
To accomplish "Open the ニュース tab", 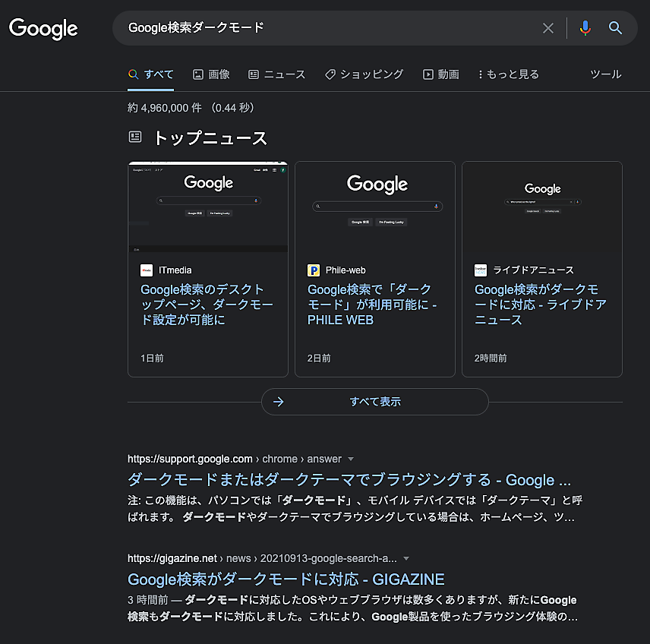I will (277, 74).
